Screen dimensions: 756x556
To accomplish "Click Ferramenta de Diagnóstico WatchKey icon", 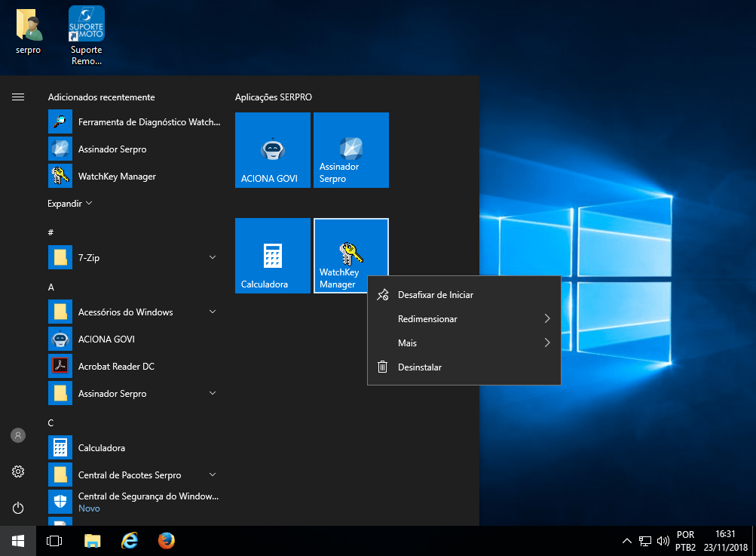I will tap(60, 121).
